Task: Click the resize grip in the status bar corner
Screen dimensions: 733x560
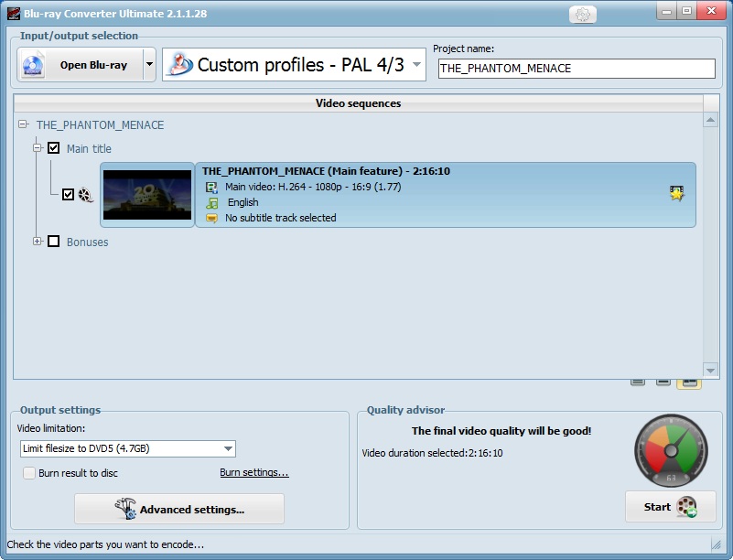Action: pos(716,544)
